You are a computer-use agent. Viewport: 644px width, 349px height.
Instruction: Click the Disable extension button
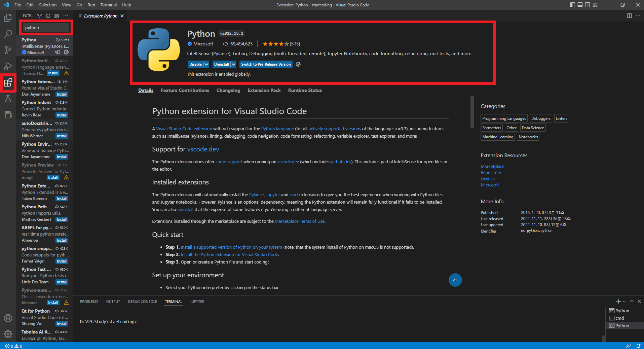tap(195, 64)
